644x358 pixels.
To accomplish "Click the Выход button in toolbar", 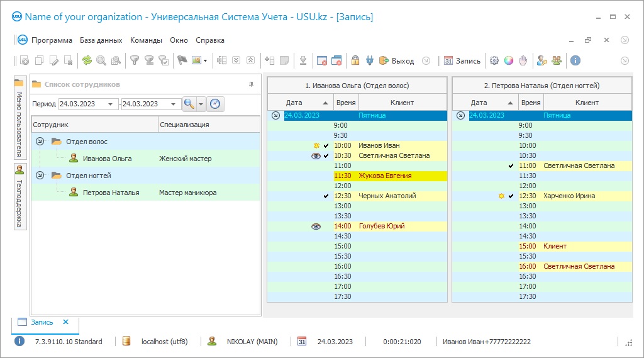I will [397, 61].
